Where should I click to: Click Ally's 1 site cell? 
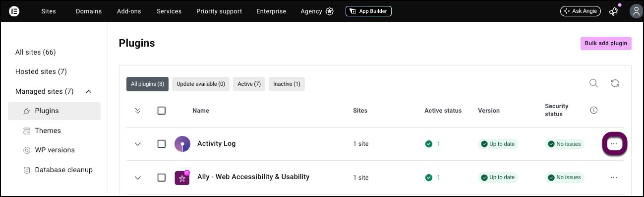coord(360,177)
